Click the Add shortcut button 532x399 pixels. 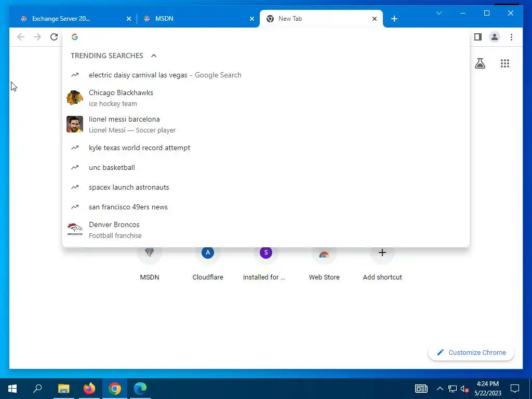coord(382,264)
